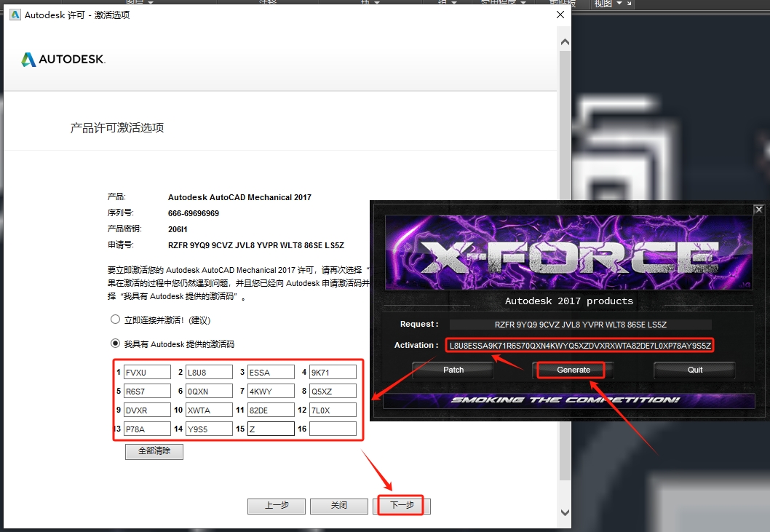Viewport: 770px width, 532px height.
Task: Click the scroll up arrow of license dialog
Action: tap(565, 42)
